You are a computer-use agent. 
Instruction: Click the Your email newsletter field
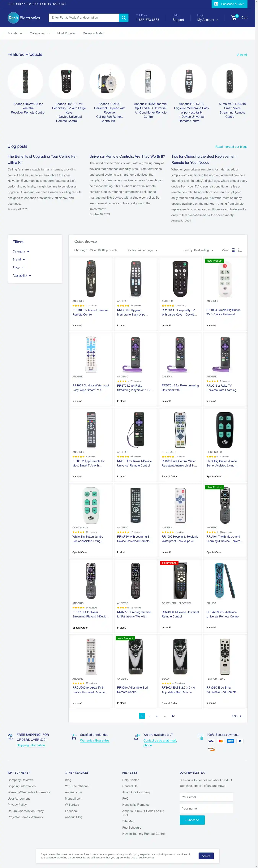tap(206, 797)
